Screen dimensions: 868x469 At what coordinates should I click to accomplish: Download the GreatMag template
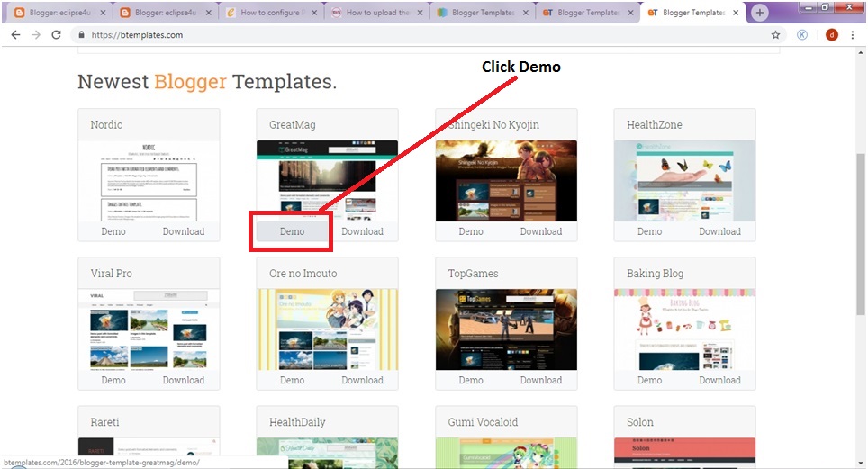[x=363, y=231]
